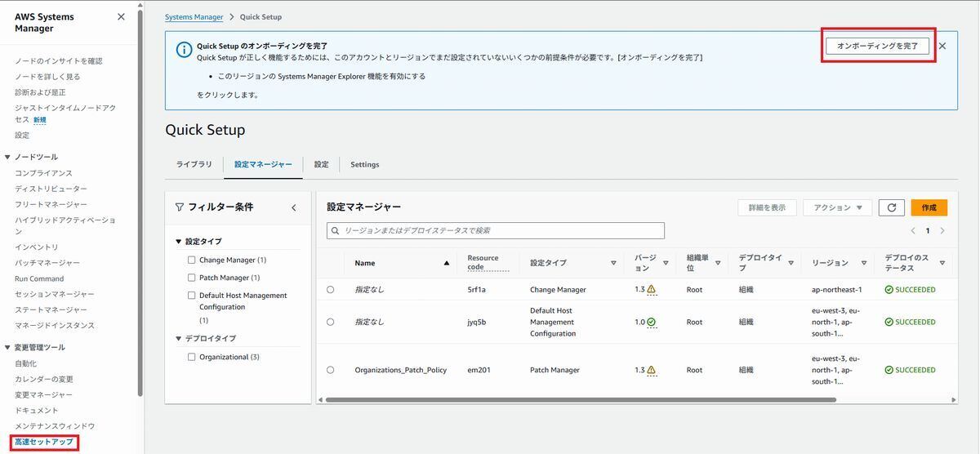Screen dimensions: 980x454
Task: Click the table's horizontal scrollbar
Action: coord(581,400)
